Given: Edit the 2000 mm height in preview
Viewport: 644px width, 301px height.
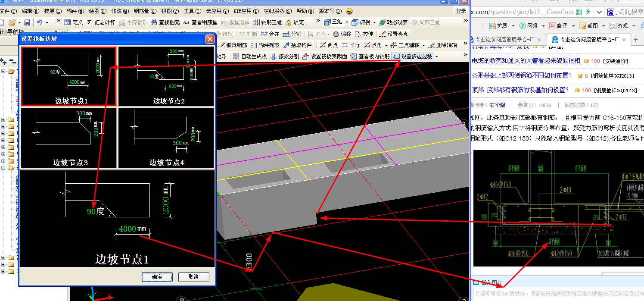Looking at the screenshot, I should click(166, 200).
